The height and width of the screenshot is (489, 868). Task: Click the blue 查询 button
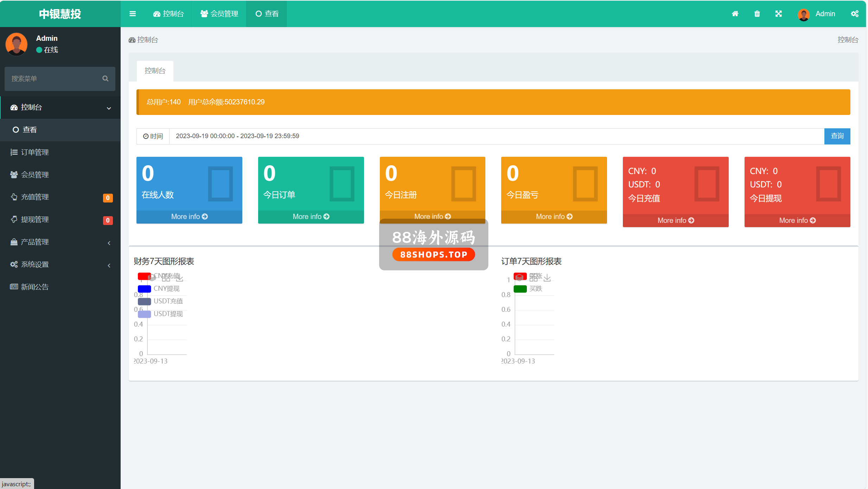tap(837, 136)
